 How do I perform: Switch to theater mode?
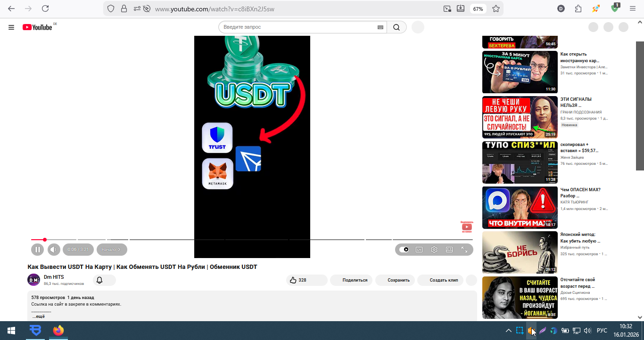[449, 250]
